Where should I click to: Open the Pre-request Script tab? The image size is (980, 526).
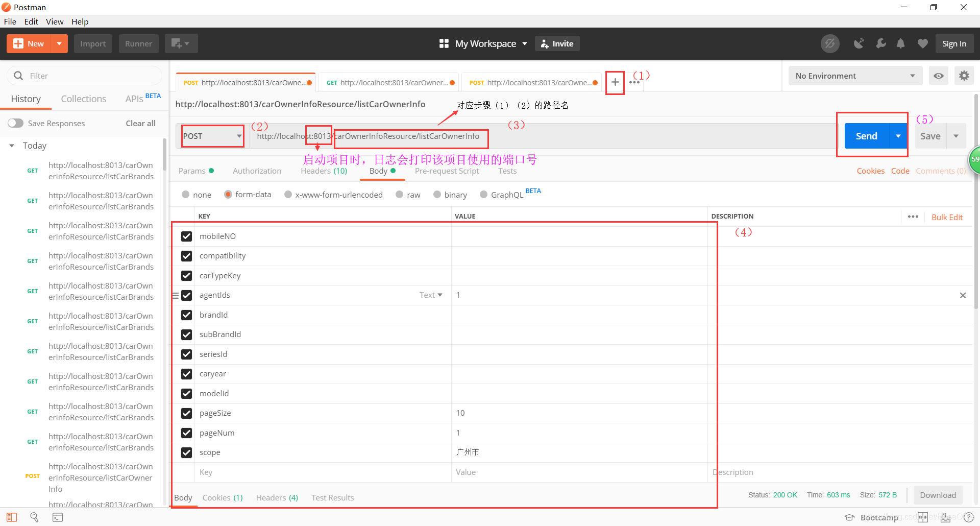(447, 171)
